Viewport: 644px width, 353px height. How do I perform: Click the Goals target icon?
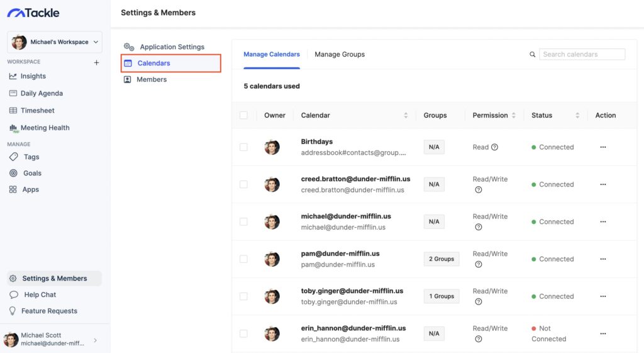(x=13, y=173)
